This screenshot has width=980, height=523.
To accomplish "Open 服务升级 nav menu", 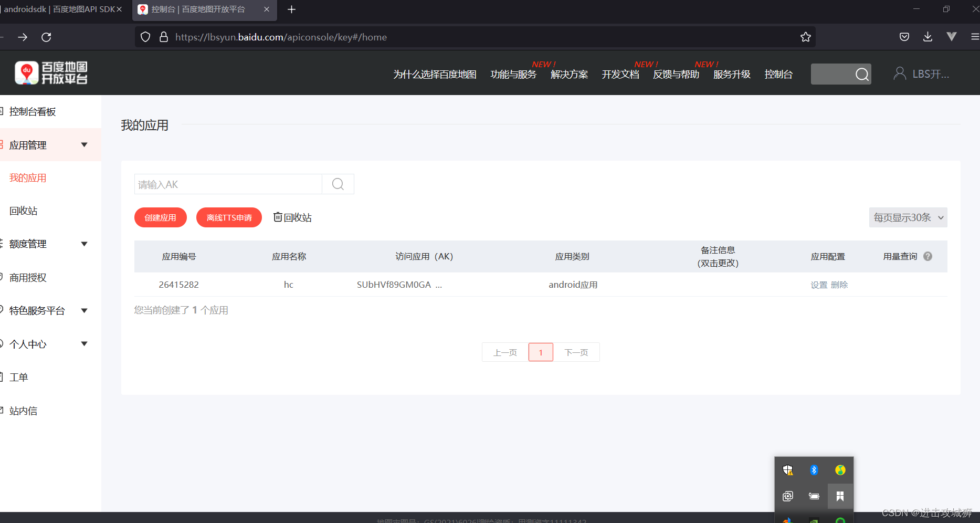I will click(x=732, y=75).
